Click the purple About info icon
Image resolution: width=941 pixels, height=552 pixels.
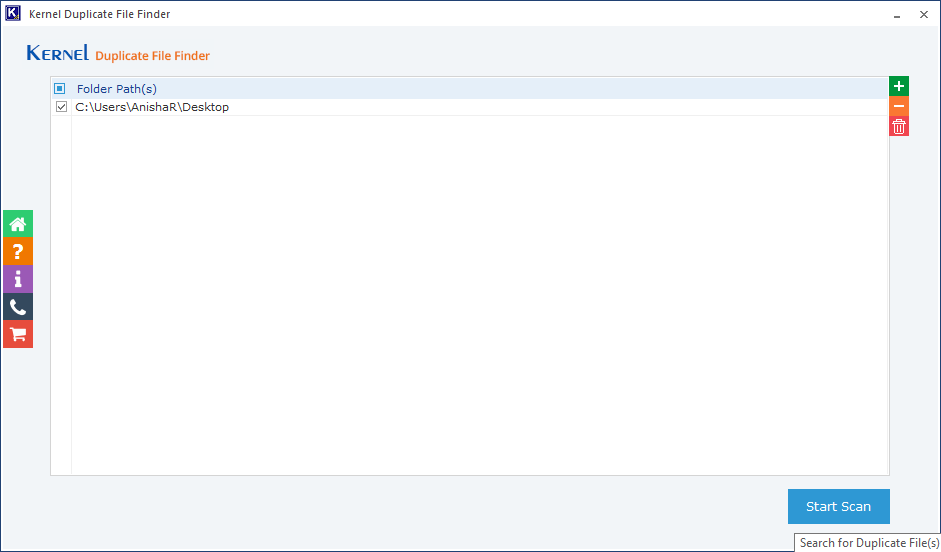click(x=18, y=279)
